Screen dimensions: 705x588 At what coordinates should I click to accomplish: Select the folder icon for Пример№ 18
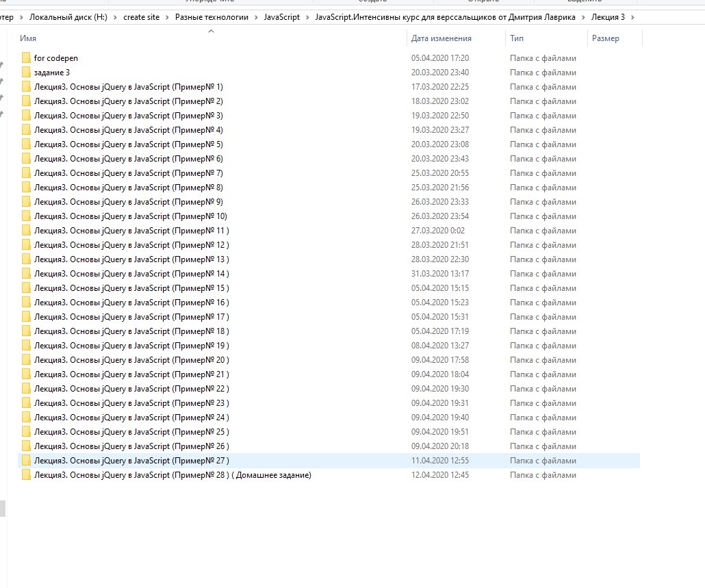[x=26, y=331]
